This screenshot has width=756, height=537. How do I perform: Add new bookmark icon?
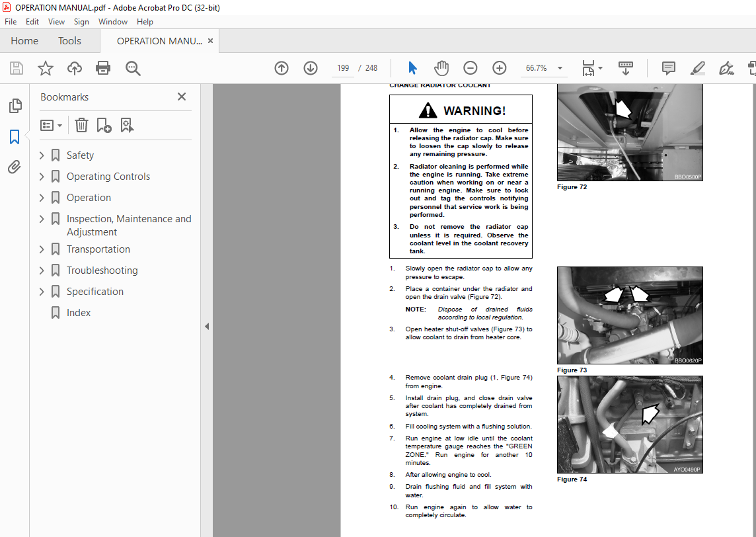[104, 126]
